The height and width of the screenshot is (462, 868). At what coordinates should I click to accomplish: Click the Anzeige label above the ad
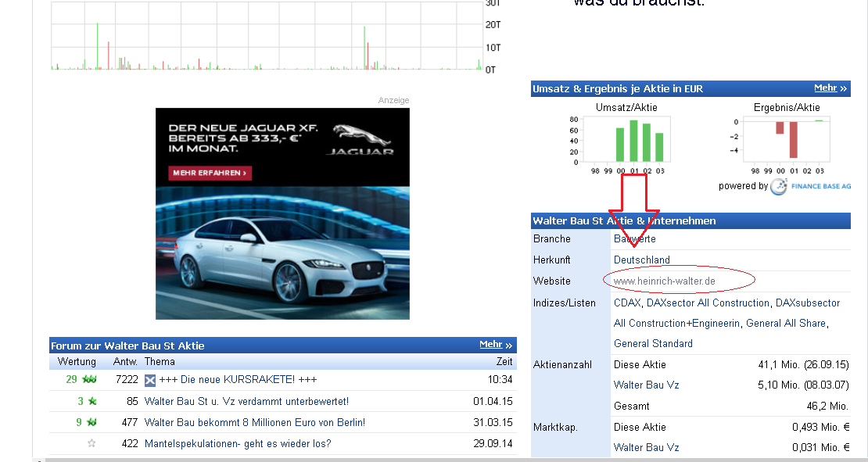click(x=393, y=100)
